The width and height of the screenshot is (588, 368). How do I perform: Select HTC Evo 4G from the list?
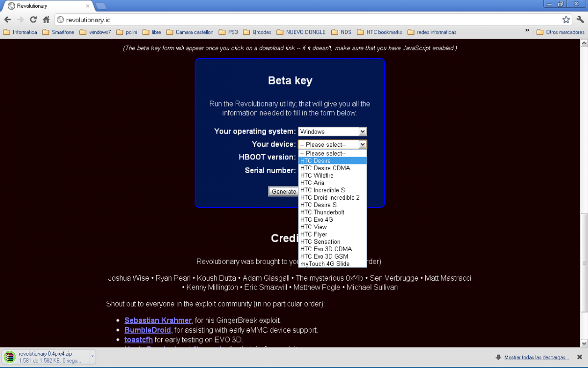coord(332,219)
